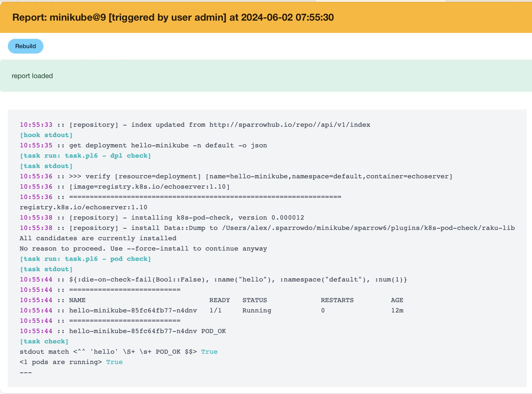Click 'True' after '1 pods are running'
The image size is (532, 394).
(114, 362)
